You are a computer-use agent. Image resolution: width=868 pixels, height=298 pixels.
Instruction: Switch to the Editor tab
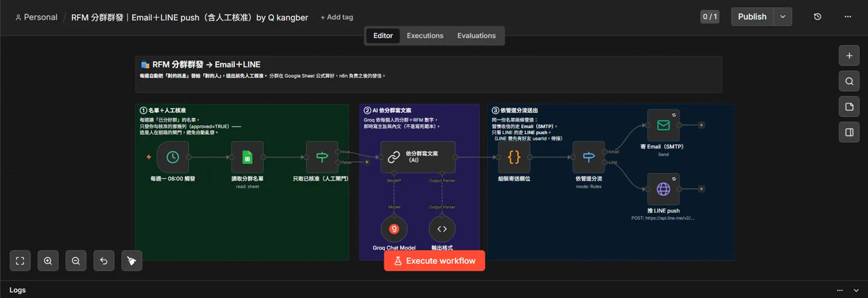click(383, 35)
